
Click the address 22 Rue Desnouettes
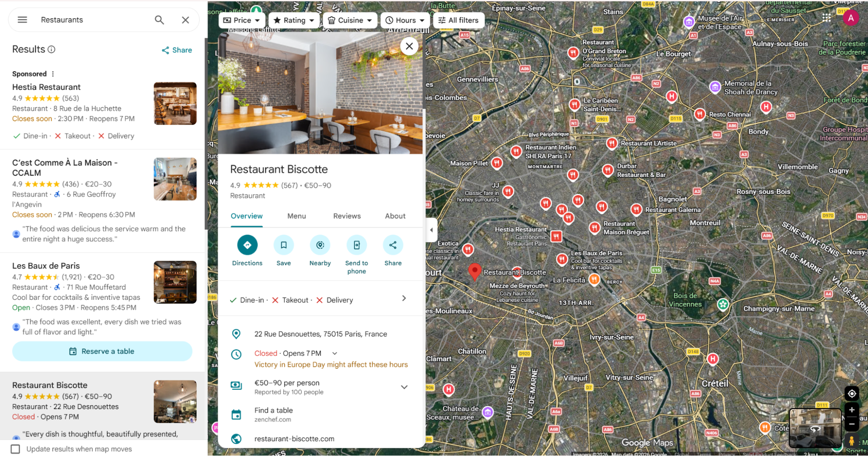(320, 334)
